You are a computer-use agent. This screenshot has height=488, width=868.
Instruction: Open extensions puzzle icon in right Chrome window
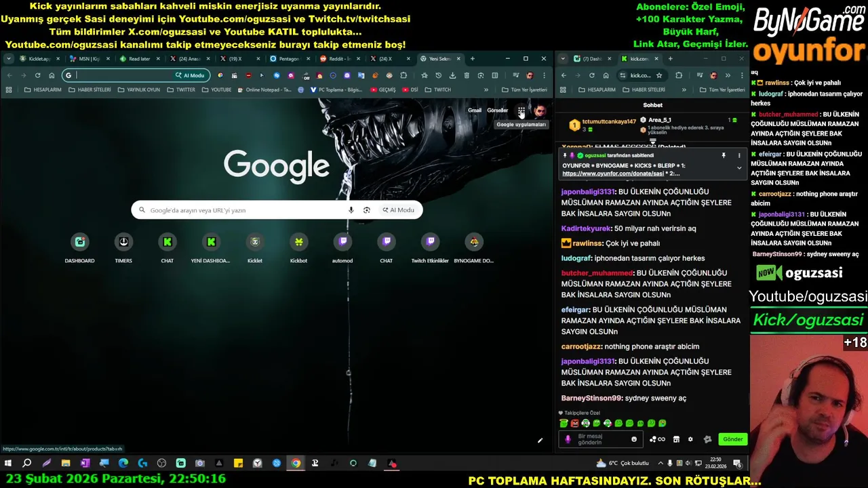pos(679,75)
